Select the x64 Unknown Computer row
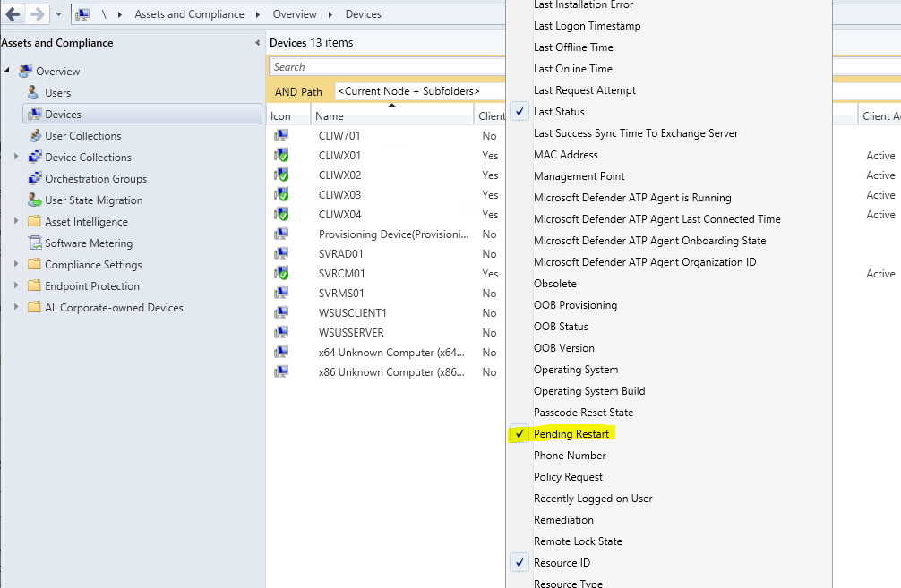 coord(386,352)
